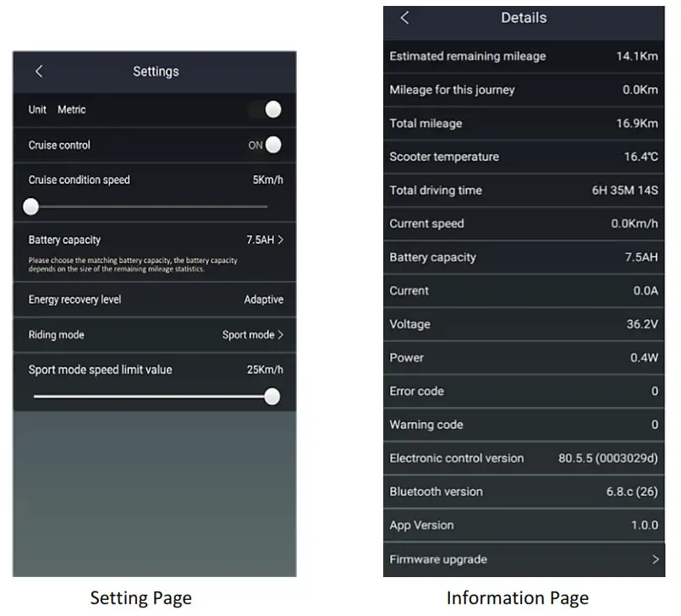Viewport: 681px width, 616px height.
Task: Adjust the Cruise condition speed slider handle
Action: tap(30, 206)
